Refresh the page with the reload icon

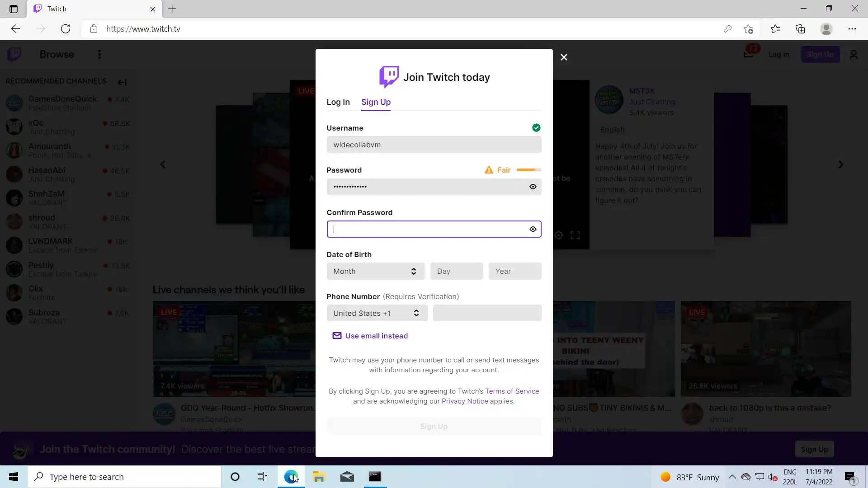(x=66, y=29)
